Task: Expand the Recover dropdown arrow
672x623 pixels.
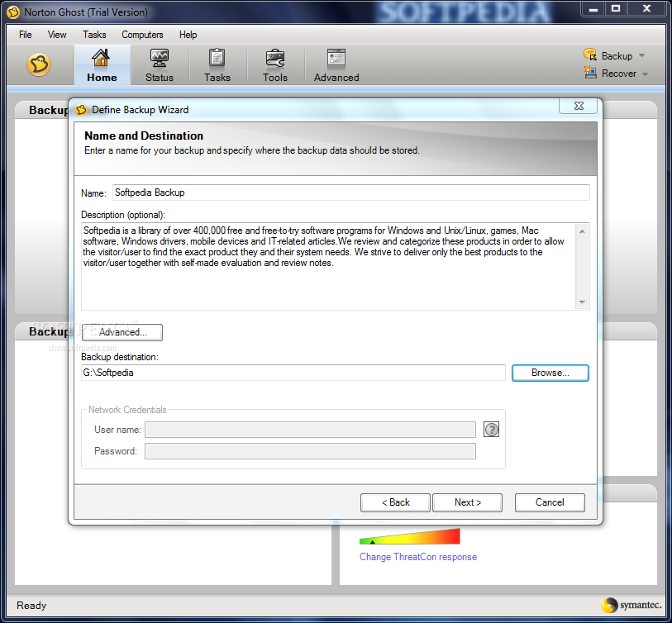Action: (x=645, y=74)
